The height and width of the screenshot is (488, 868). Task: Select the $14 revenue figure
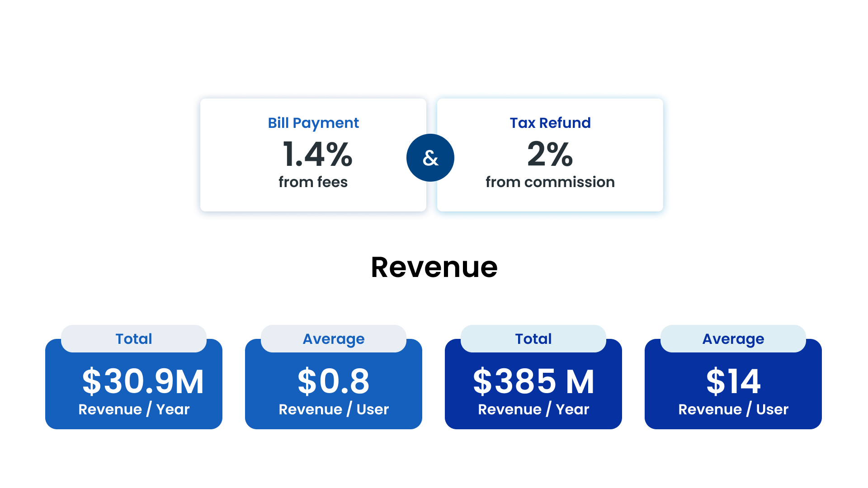[733, 381]
